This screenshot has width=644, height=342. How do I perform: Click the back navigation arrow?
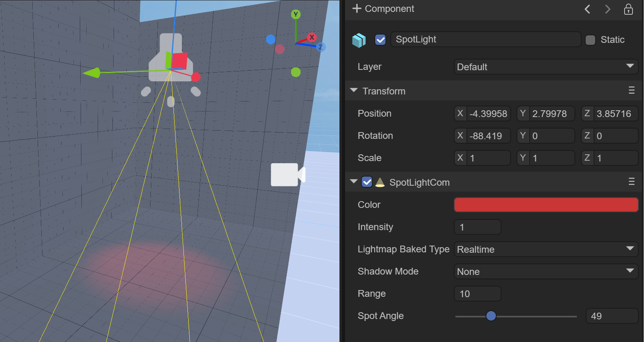(587, 9)
